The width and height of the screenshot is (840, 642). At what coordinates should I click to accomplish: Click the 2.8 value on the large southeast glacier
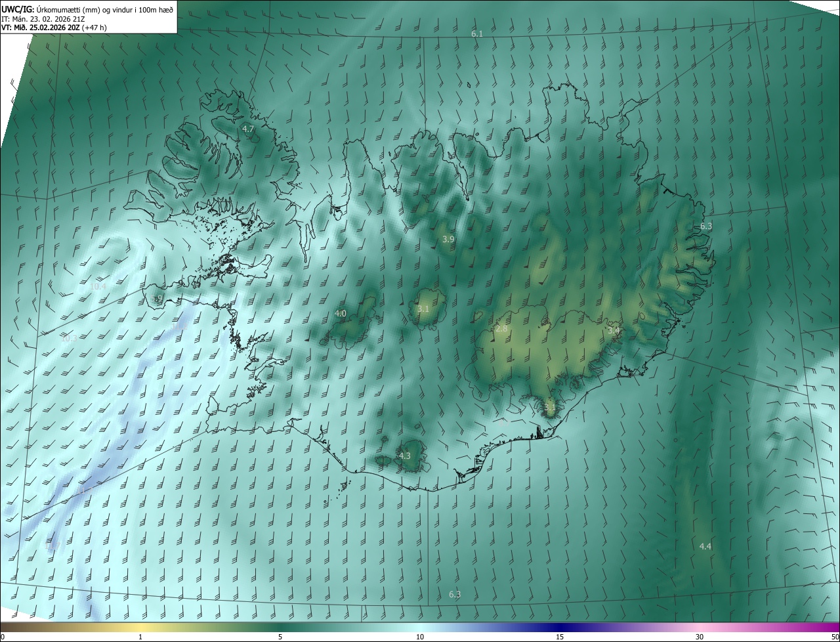click(x=502, y=329)
